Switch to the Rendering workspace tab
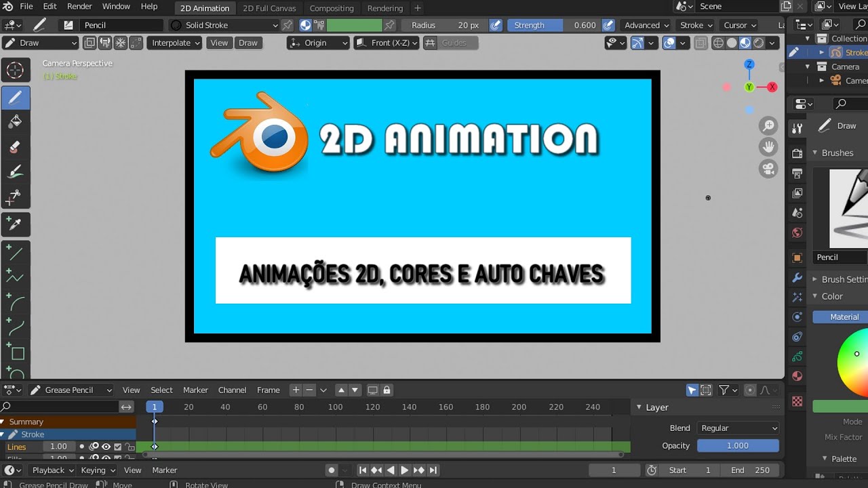The image size is (868, 488). (x=384, y=8)
